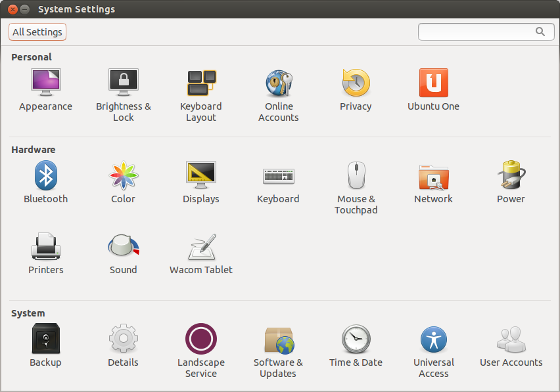The image size is (560, 392).
Task: Click into the settings search field
Action: (486, 32)
